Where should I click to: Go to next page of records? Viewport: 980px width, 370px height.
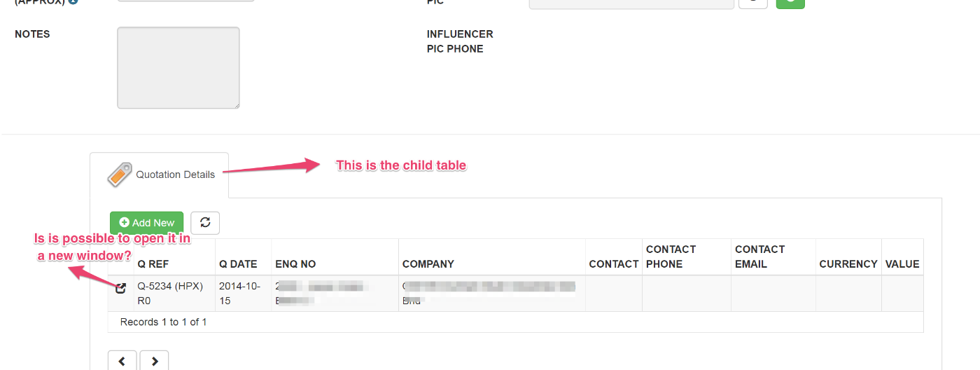click(155, 361)
